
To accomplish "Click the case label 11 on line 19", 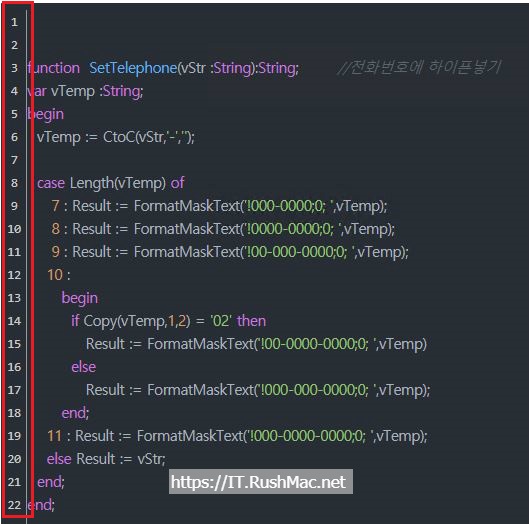I will (55, 436).
